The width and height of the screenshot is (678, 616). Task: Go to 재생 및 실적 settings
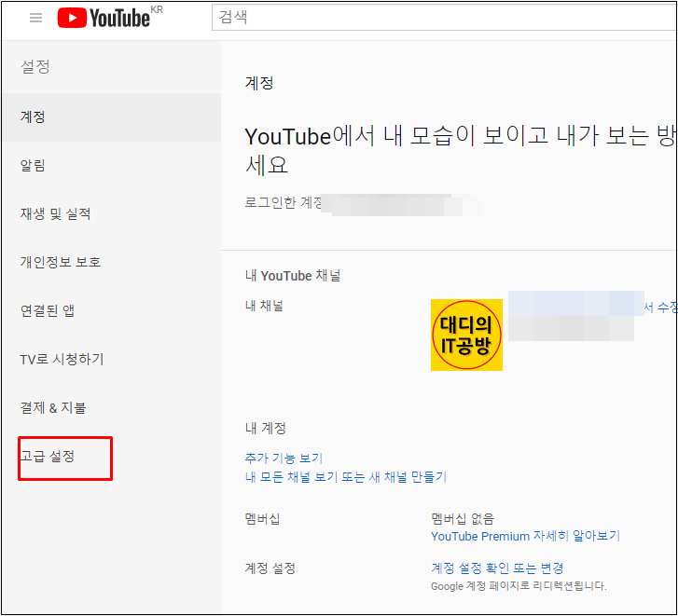[x=112, y=213]
